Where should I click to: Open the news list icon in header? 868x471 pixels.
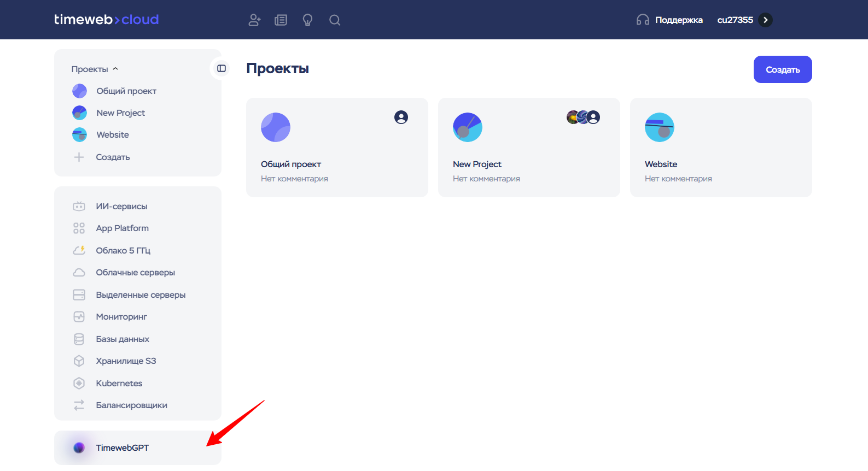(281, 20)
